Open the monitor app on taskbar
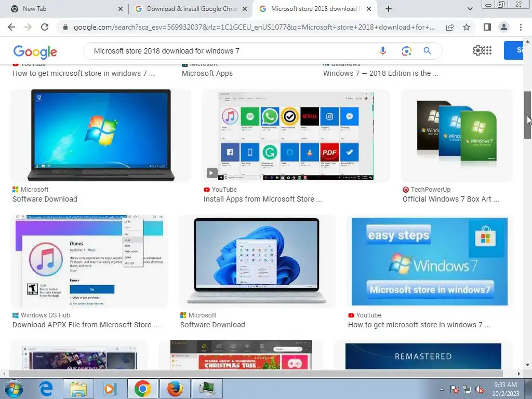Screen dimensions: 532x399 207,389
